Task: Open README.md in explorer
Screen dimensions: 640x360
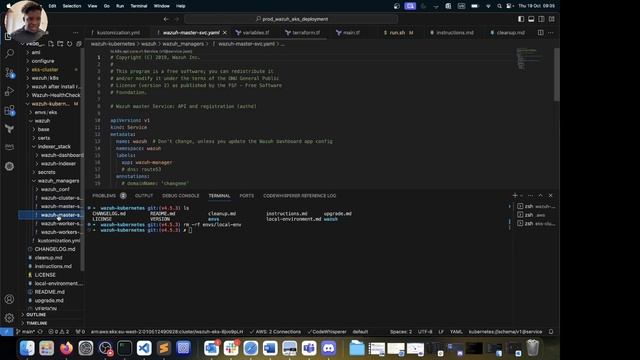Action: click(49, 292)
